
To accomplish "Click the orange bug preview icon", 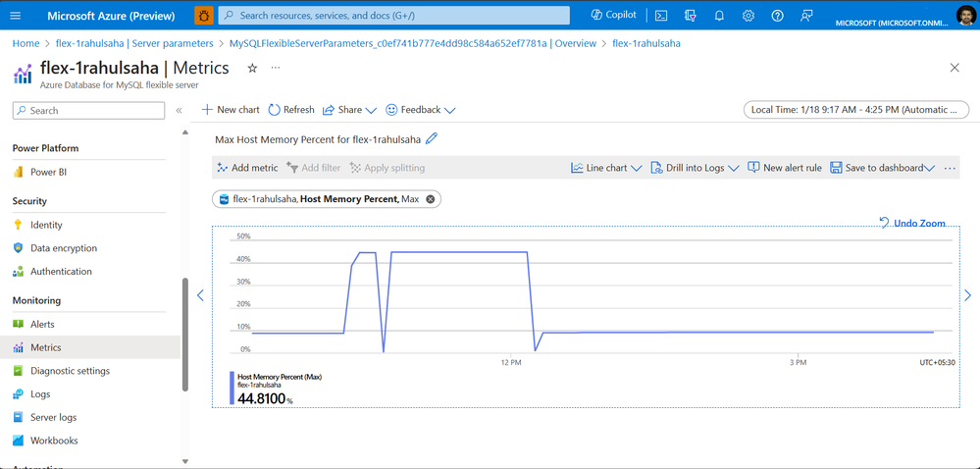I will (x=203, y=15).
